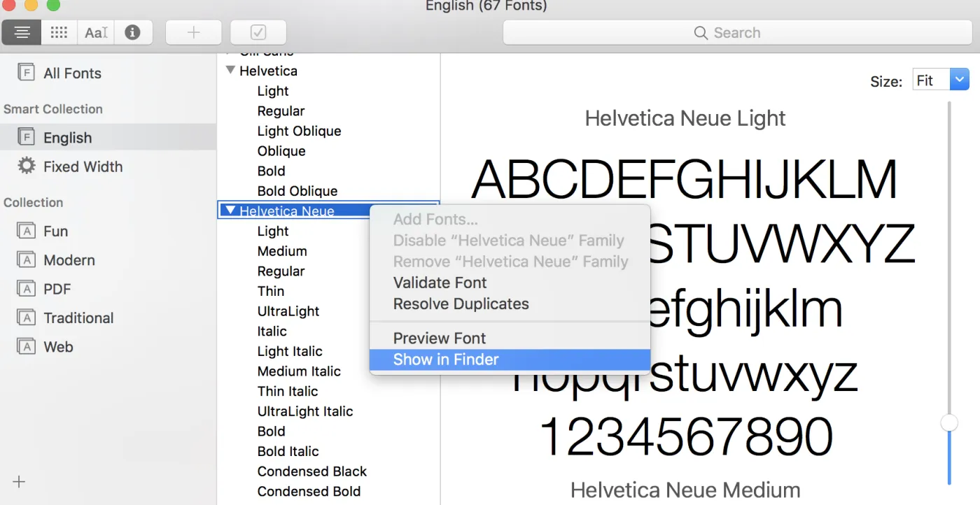Select Helvetica Neue UltraLight Italic

pos(305,411)
